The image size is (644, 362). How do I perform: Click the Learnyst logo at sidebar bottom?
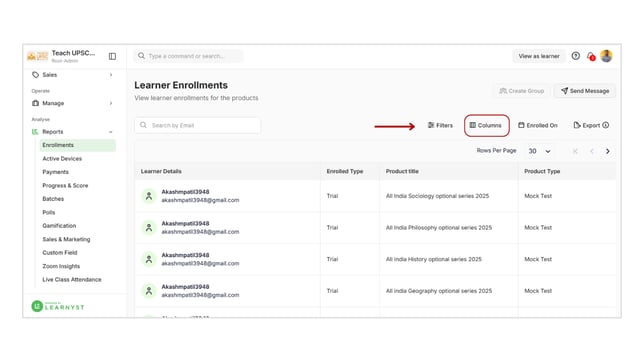point(58,306)
